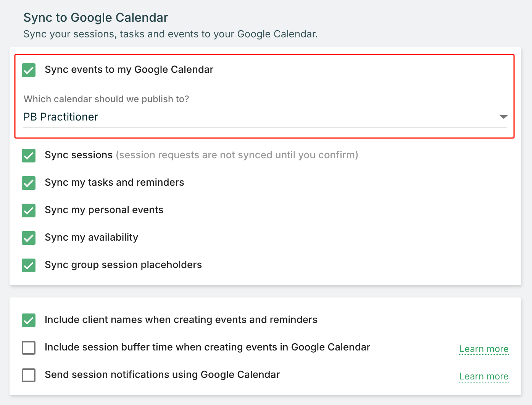Click the 'Which calendar should we publish to?' label

click(106, 99)
